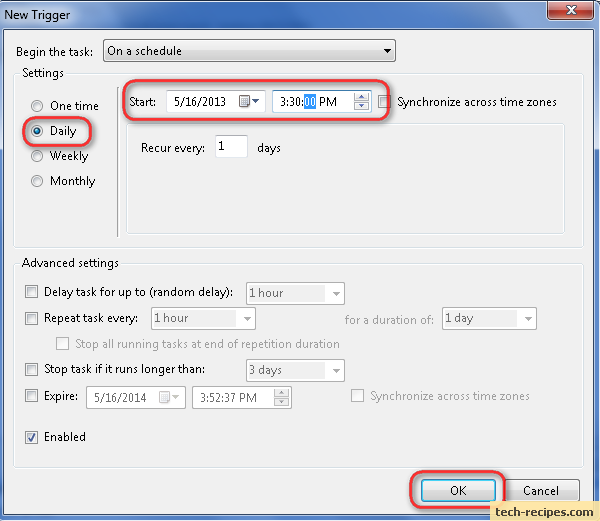Click the Expire time up arrow
This screenshot has width=600, height=521.
click(x=281, y=393)
